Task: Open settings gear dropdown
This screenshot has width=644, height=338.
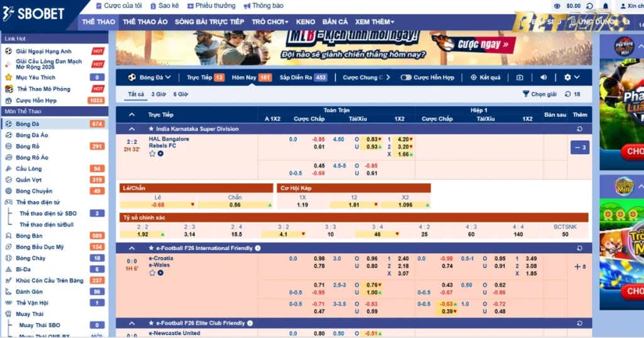Action: point(572,77)
